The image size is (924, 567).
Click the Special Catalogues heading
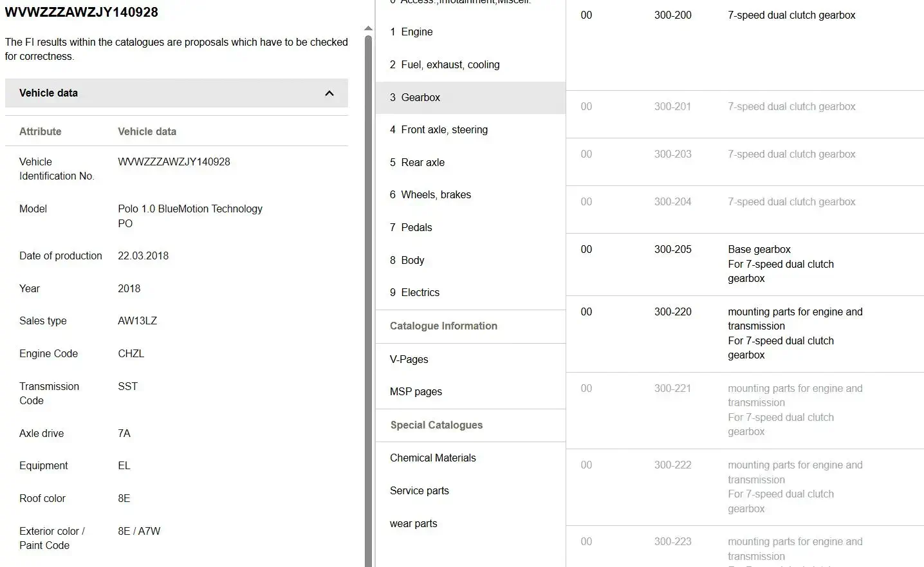tap(436, 425)
